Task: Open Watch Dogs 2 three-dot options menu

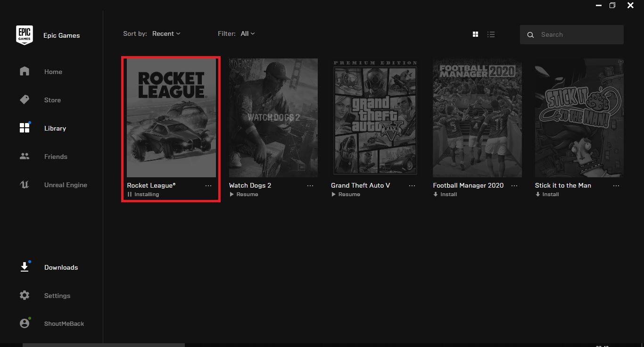Action: pyautogui.click(x=310, y=186)
